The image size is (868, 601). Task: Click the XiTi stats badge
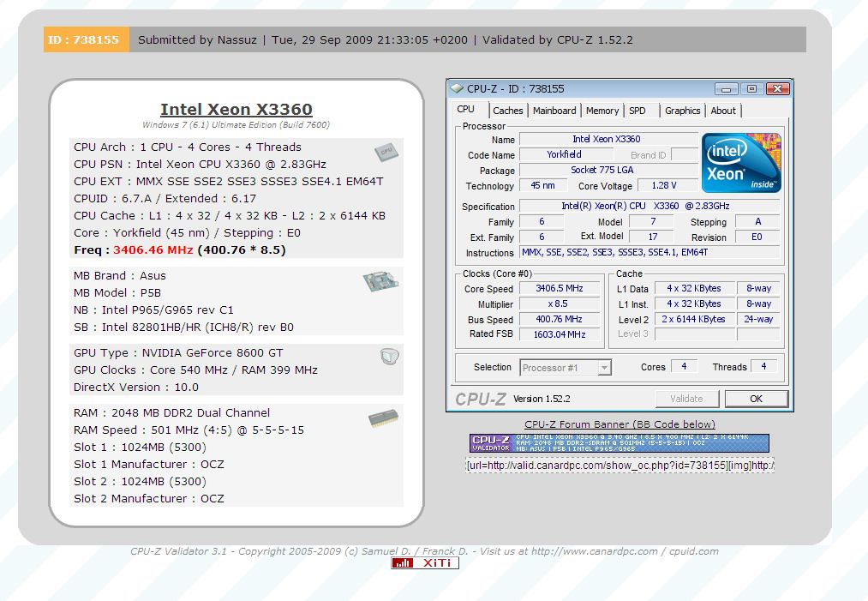425,562
